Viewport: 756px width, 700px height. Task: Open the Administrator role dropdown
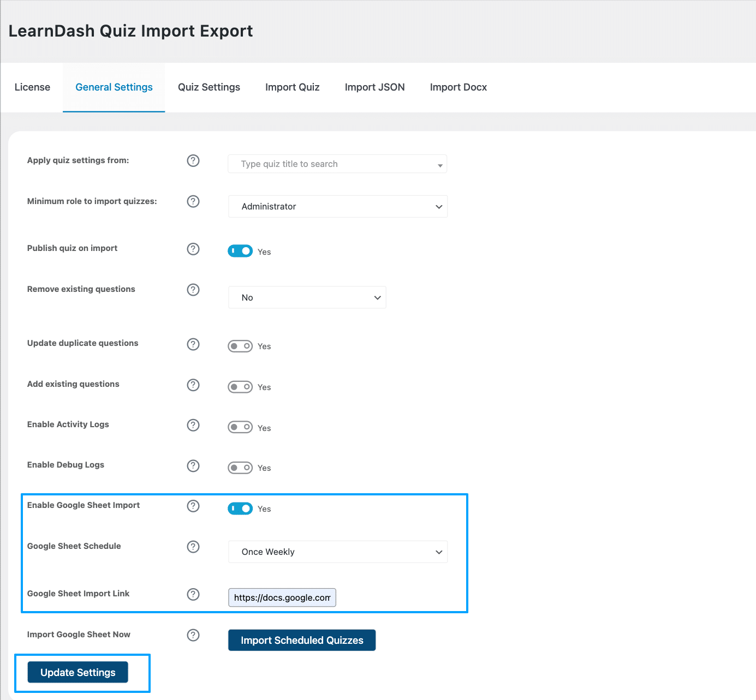[x=338, y=206]
